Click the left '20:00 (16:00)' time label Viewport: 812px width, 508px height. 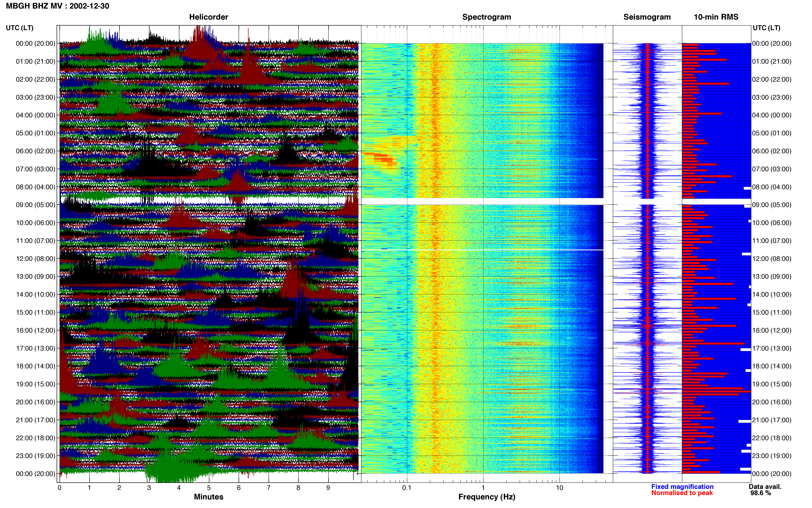click(x=36, y=402)
